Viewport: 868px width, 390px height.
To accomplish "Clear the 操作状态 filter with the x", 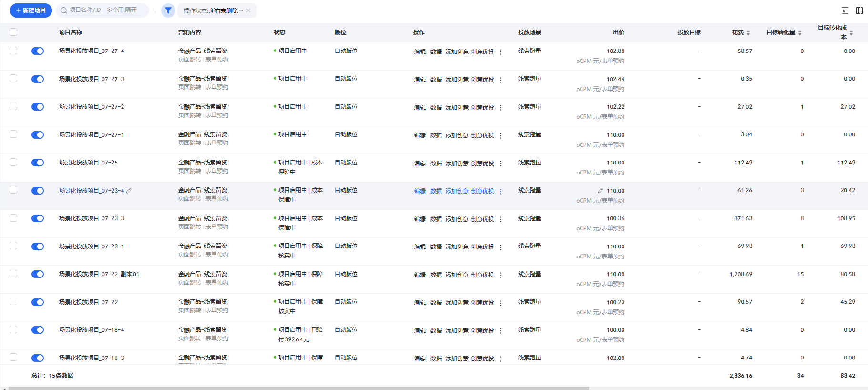I will pos(248,10).
